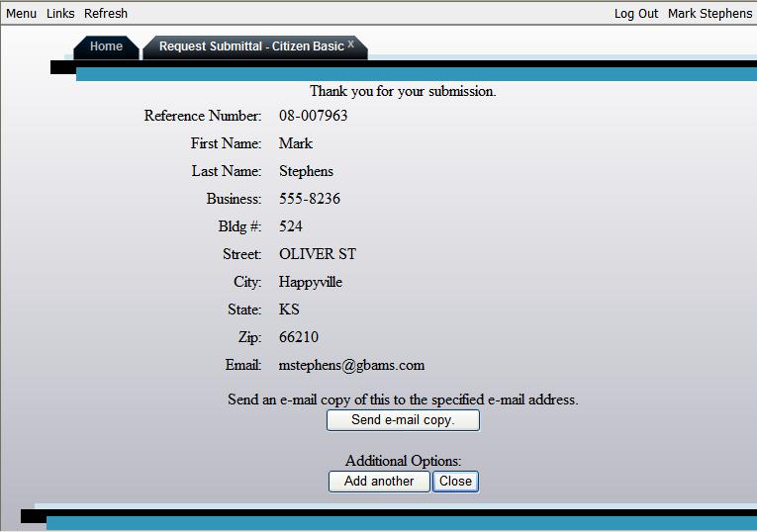Viewport: 757px width, 532px height.
Task: Open the Links menu
Action: pos(60,14)
